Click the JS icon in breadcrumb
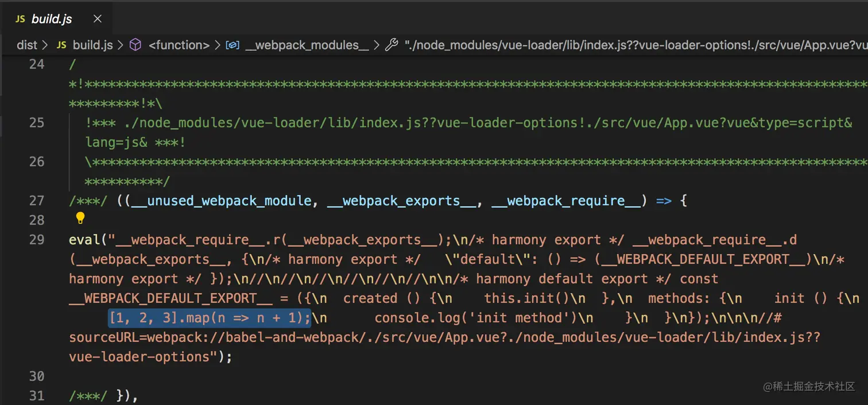The image size is (868, 405). pos(61,45)
